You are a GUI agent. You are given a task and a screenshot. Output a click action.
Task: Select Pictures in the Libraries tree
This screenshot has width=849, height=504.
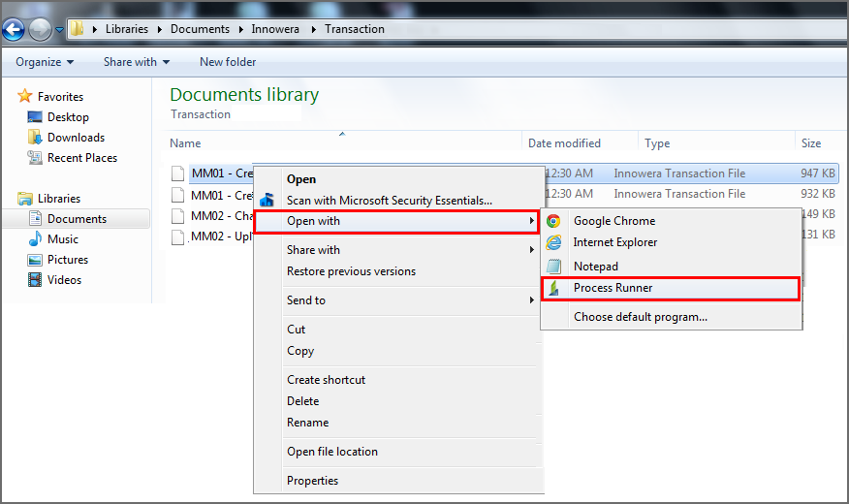68,260
